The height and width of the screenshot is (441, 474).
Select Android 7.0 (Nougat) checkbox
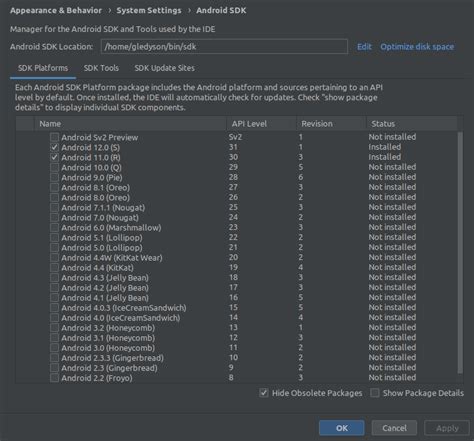54,217
